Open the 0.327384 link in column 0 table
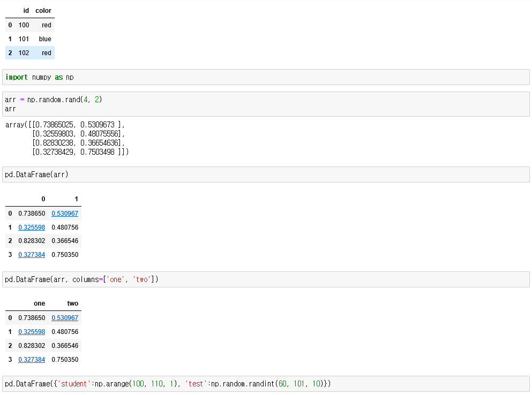This screenshot has height=395, width=532. tap(32, 255)
